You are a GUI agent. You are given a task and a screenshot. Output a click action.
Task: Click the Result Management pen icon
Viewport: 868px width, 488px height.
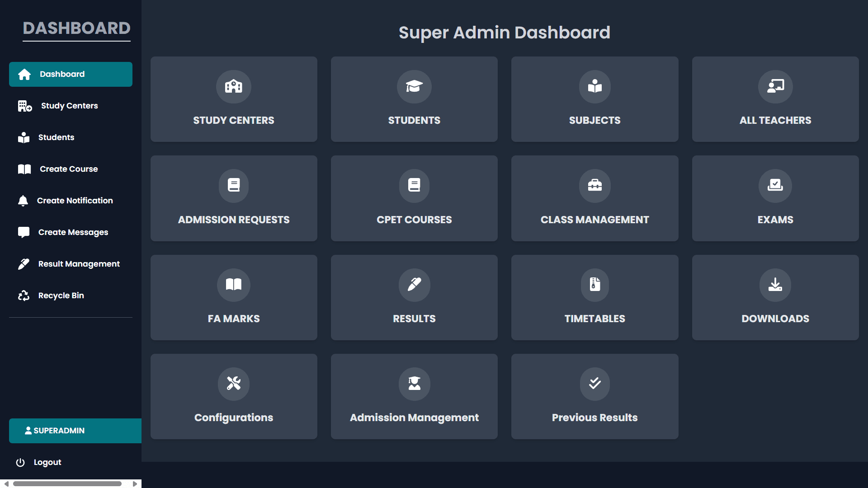pos(23,264)
